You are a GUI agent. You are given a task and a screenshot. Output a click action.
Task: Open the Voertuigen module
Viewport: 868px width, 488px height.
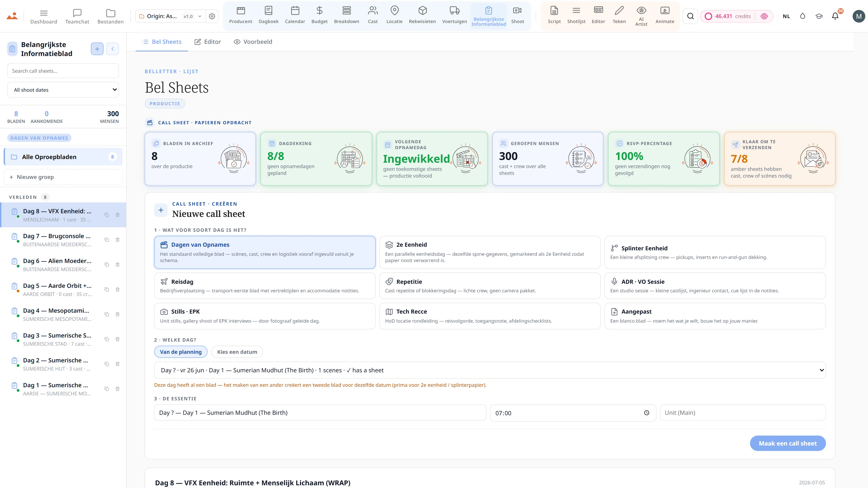click(x=454, y=16)
